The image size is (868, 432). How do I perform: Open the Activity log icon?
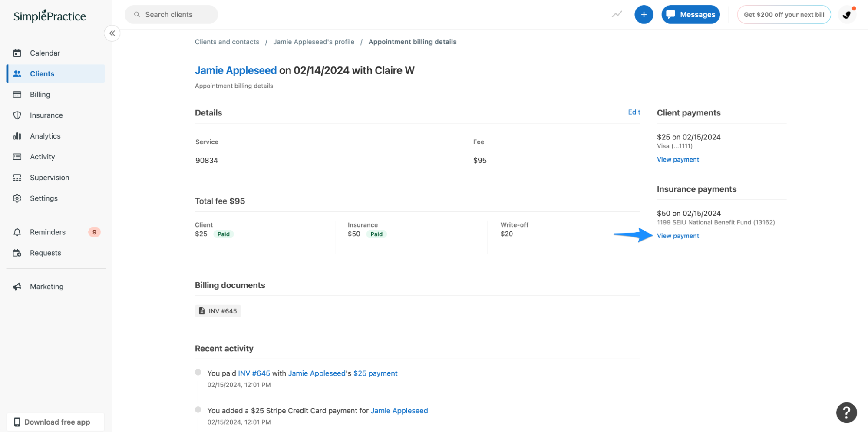[17, 157]
